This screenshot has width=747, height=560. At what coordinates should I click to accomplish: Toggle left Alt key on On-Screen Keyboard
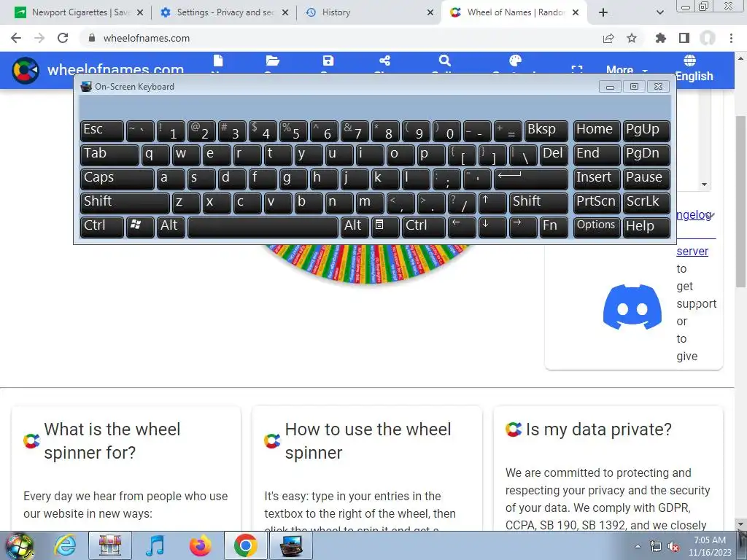coord(171,227)
